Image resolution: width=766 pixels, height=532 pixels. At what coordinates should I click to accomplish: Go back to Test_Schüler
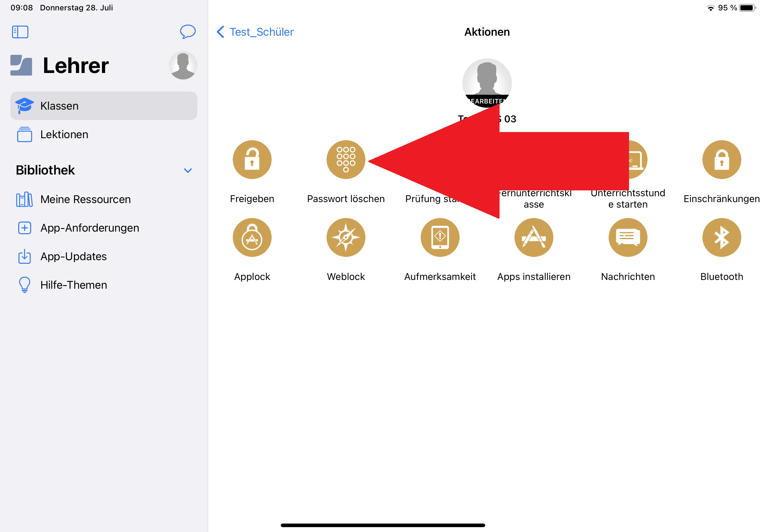[255, 32]
